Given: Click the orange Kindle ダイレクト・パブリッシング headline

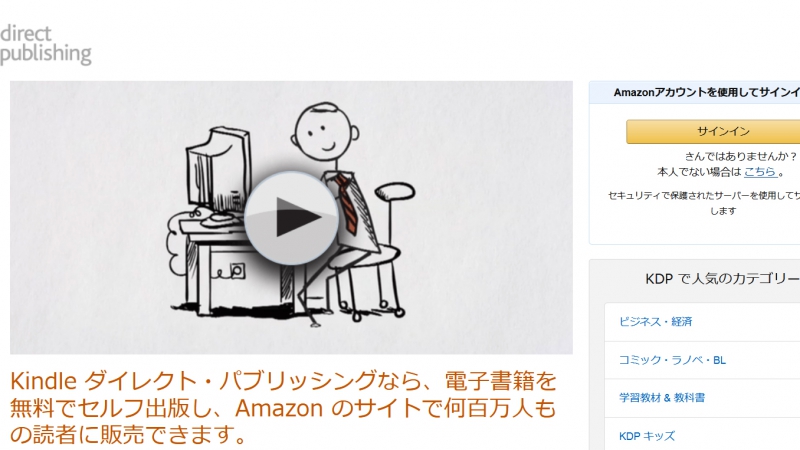Looking at the screenshot, I should pos(283,408).
